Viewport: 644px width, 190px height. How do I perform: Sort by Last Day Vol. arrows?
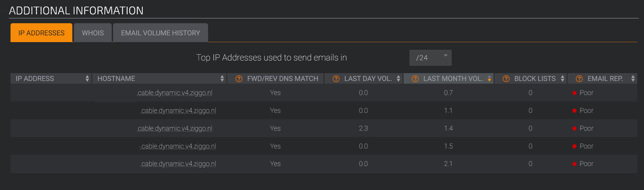click(398, 79)
